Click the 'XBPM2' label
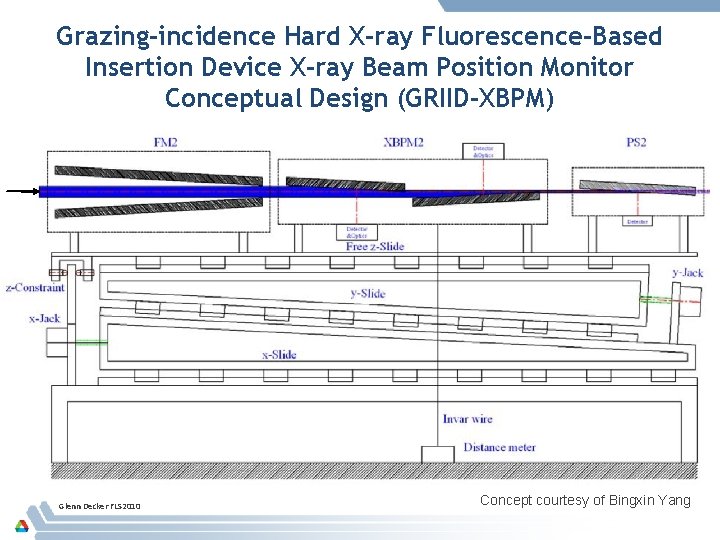720x540 pixels. 403,142
